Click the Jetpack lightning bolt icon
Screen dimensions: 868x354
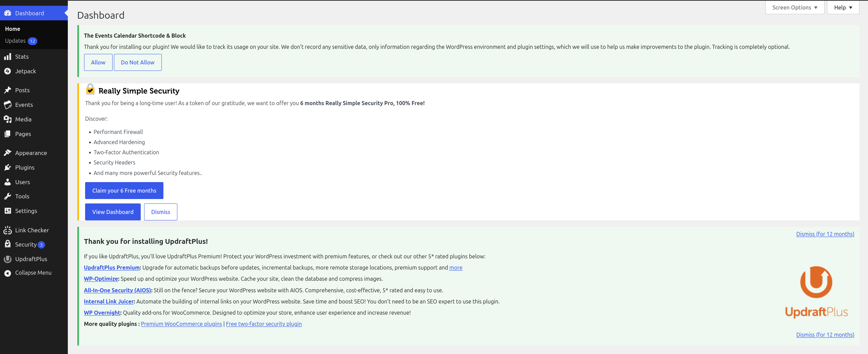pyautogui.click(x=7, y=71)
